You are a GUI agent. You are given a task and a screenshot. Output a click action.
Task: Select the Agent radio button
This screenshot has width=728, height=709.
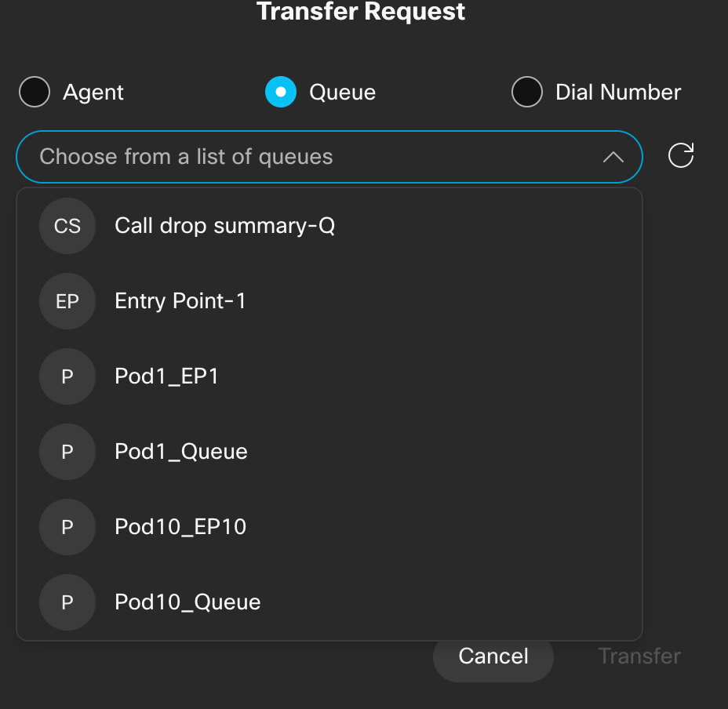pos(35,93)
